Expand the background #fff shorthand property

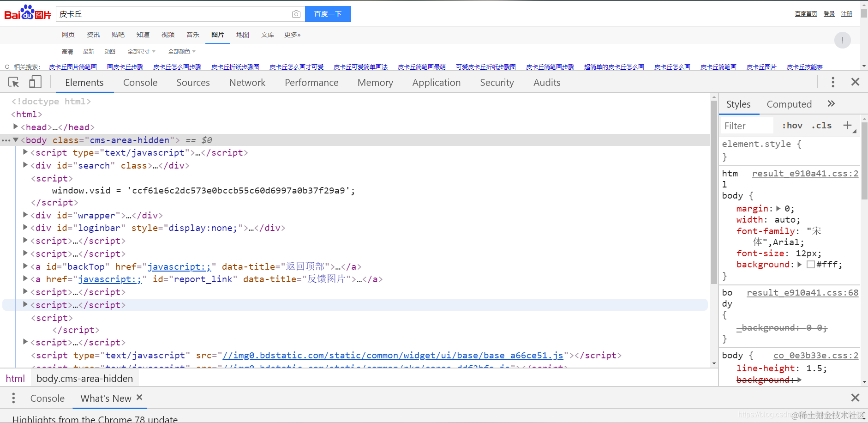tap(800, 265)
